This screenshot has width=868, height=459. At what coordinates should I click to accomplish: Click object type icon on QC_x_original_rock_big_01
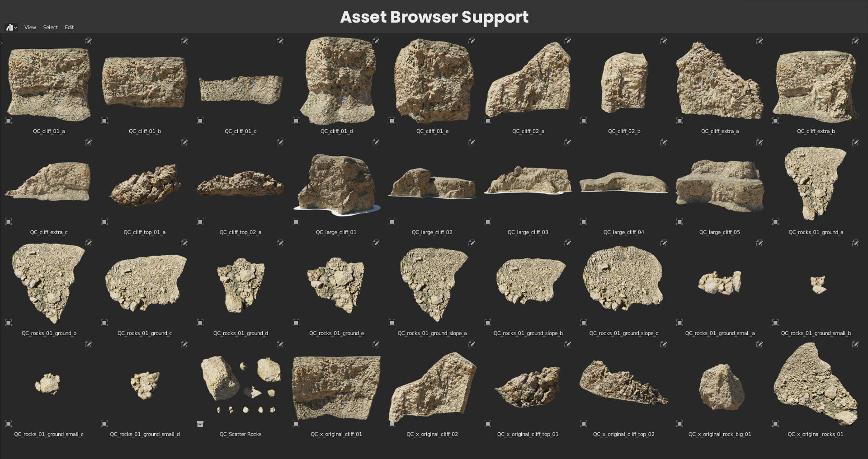click(x=679, y=424)
